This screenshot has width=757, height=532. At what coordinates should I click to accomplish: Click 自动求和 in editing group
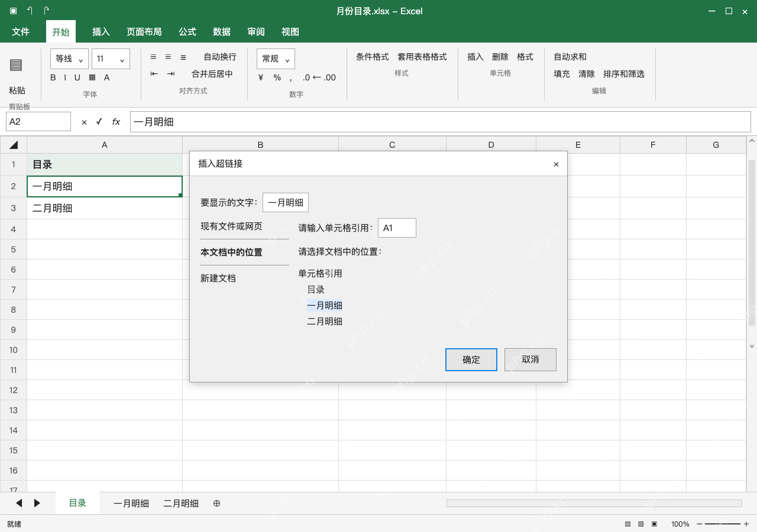pos(570,57)
